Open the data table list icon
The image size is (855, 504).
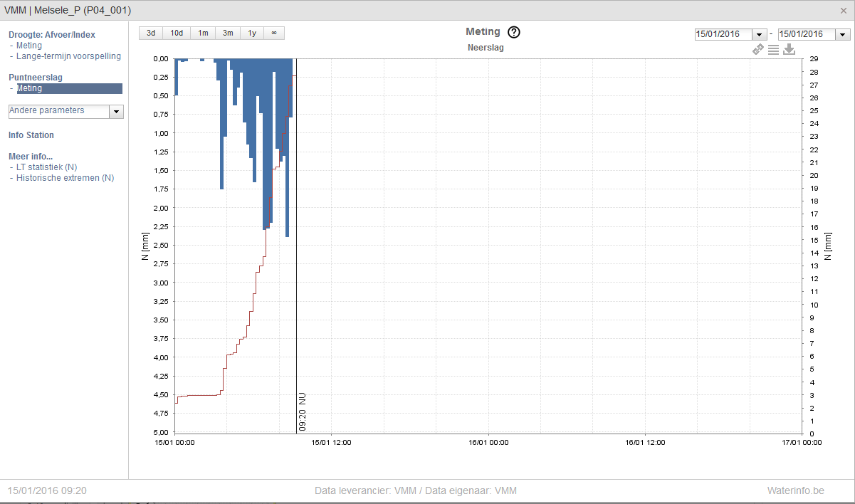click(773, 50)
